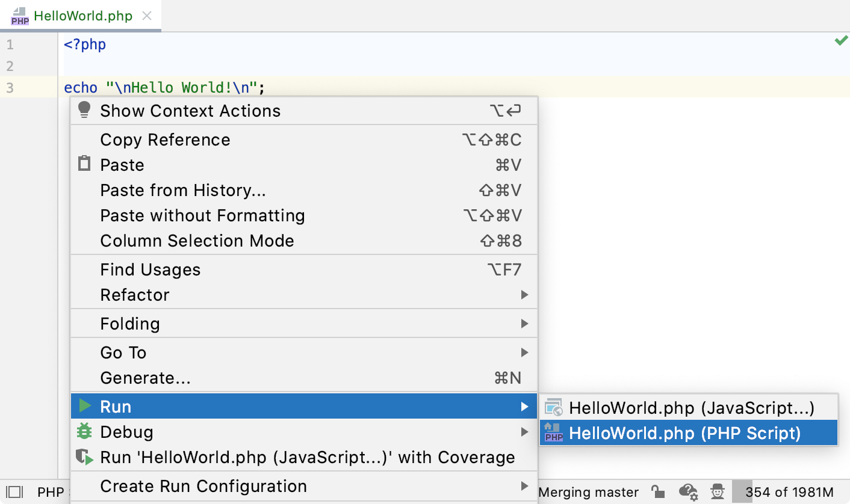The width and height of the screenshot is (850, 504).
Task: Choose Find Usages
Action: click(304, 269)
